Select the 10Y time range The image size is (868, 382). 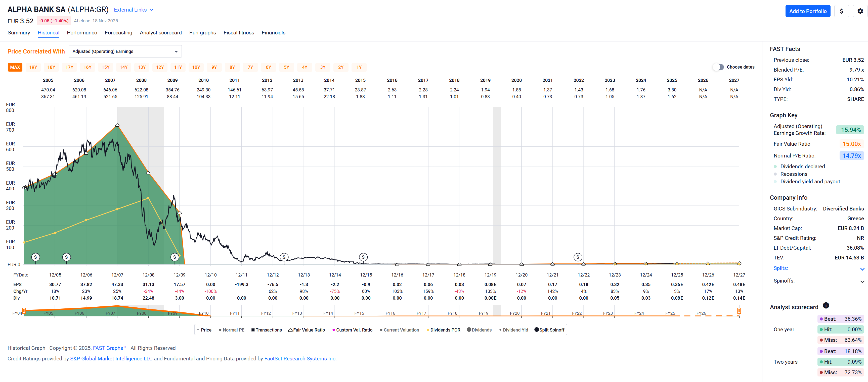[x=196, y=67]
